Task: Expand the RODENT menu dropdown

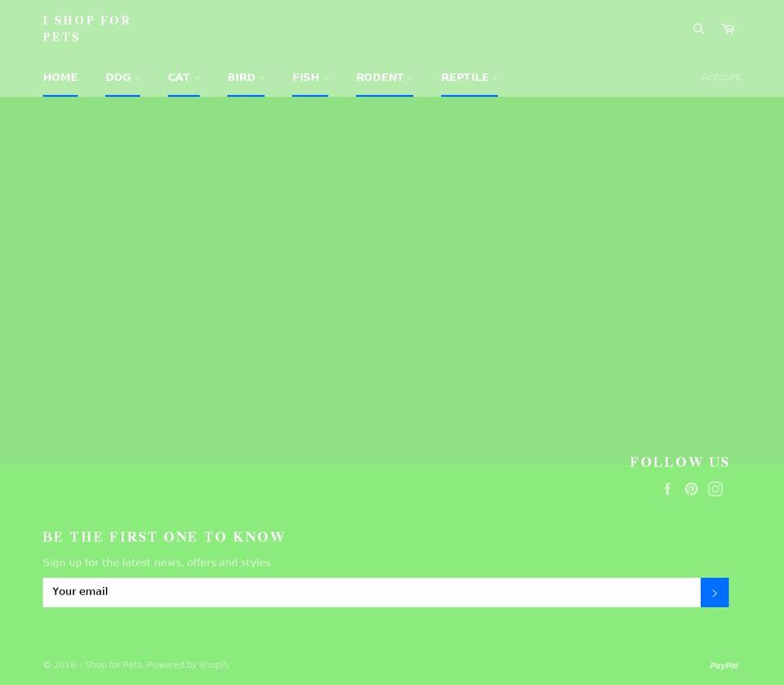Action: pos(385,78)
